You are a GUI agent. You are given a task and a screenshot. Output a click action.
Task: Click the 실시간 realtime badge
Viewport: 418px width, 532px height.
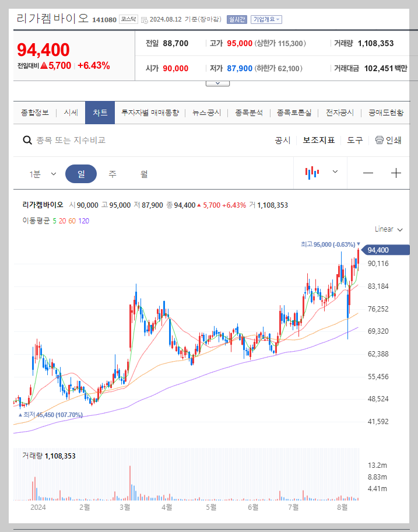pyautogui.click(x=236, y=19)
